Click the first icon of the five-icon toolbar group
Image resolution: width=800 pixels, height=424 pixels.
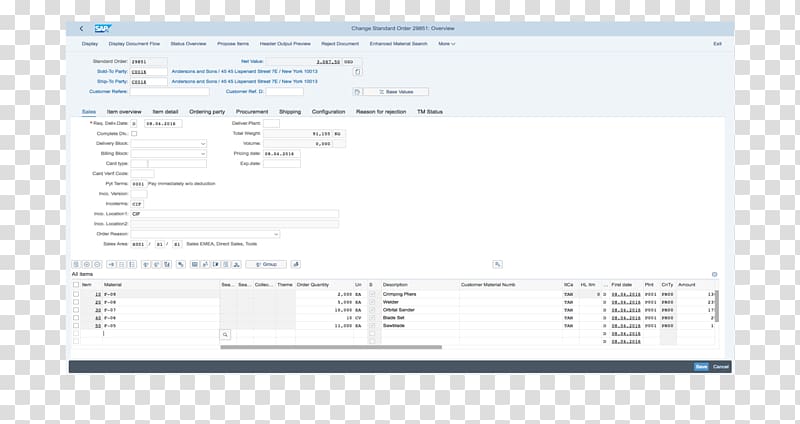(194, 264)
